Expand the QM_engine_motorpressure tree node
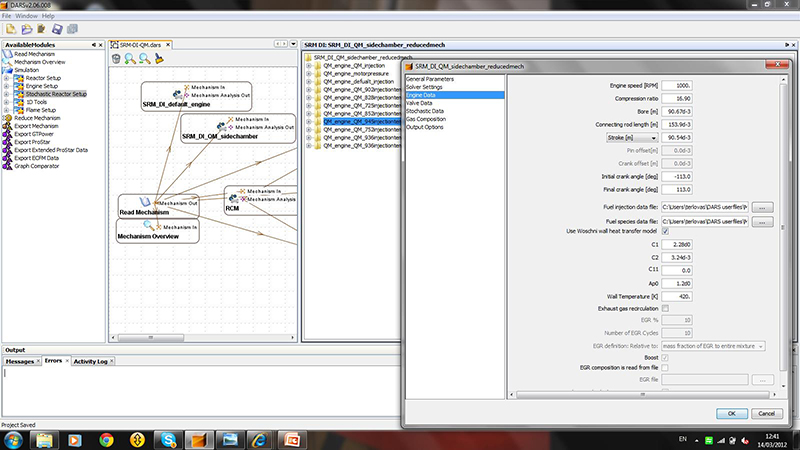The height and width of the screenshot is (450, 800). [308, 73]
